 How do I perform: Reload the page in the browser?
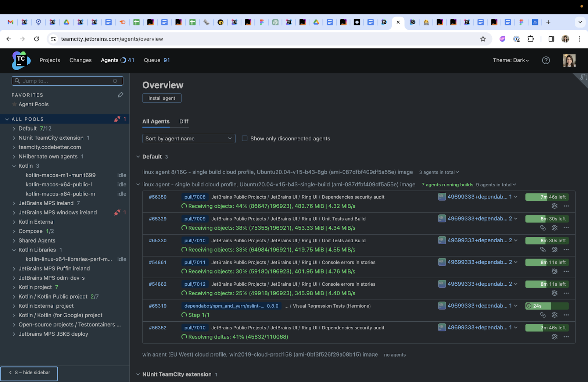(x=36, y=39)
